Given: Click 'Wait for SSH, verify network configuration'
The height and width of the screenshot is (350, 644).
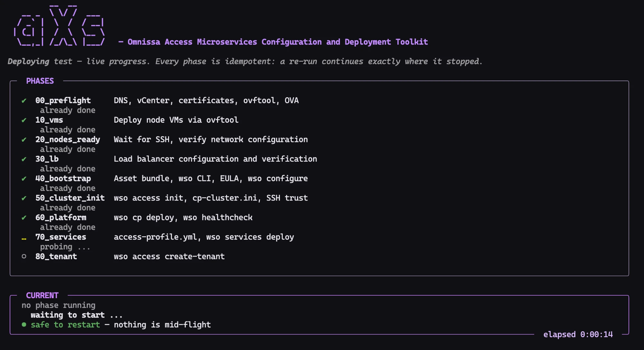Looking at the screenshot, I should tap(211, 139).
